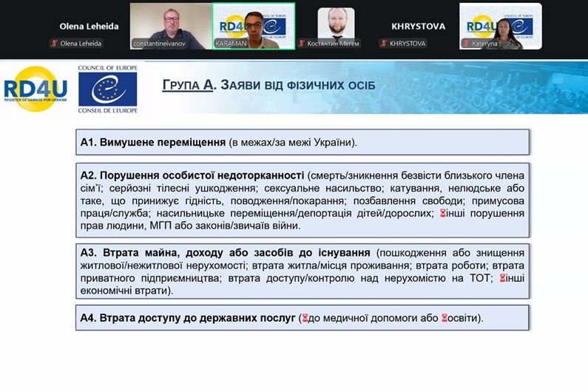
Task: Click the Olena Leheida participant name
Action: click(x=89, y=27)
